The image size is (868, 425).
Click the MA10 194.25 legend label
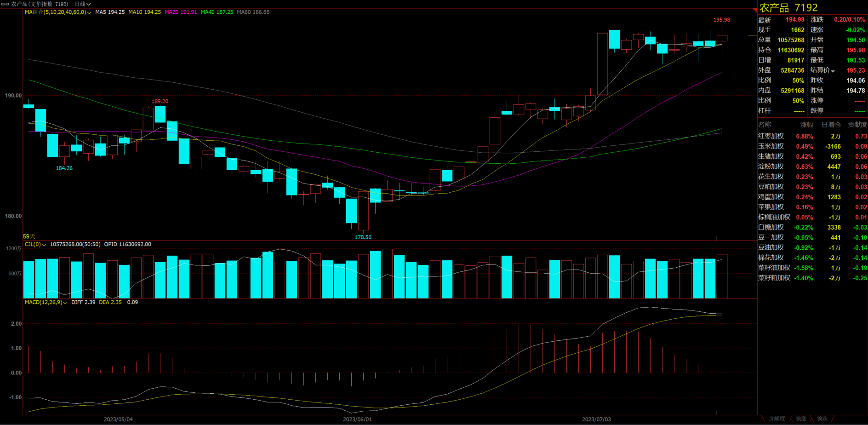click(x=144, y=12)
